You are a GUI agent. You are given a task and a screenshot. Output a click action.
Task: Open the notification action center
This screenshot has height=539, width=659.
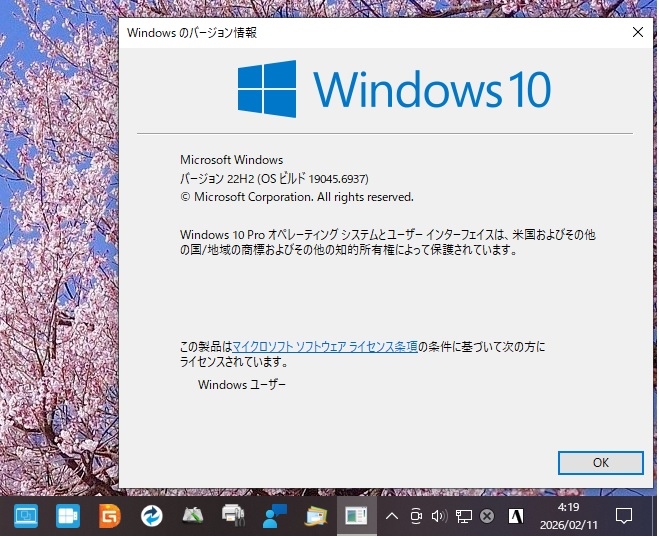click(x=625, y=517)
